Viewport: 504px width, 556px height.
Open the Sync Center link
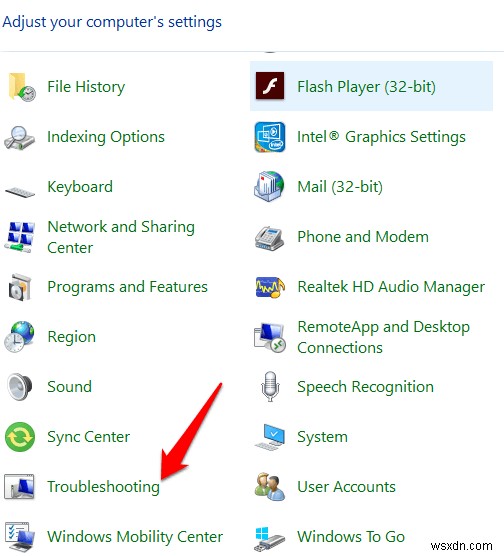(89, 437)
